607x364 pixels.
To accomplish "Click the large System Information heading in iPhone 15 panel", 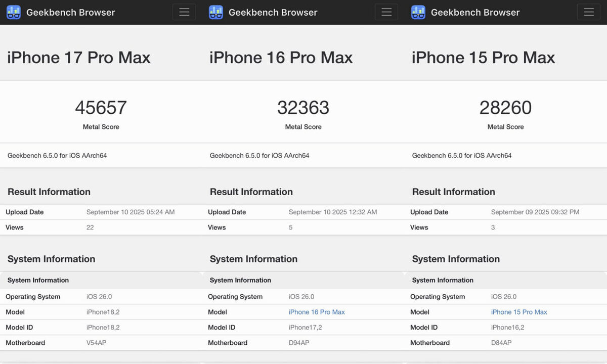I will tap(456, 259).
